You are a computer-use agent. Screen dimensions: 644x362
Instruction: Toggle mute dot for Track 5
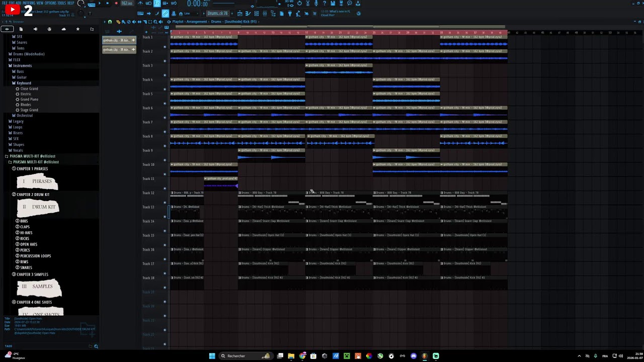point(165,104)
